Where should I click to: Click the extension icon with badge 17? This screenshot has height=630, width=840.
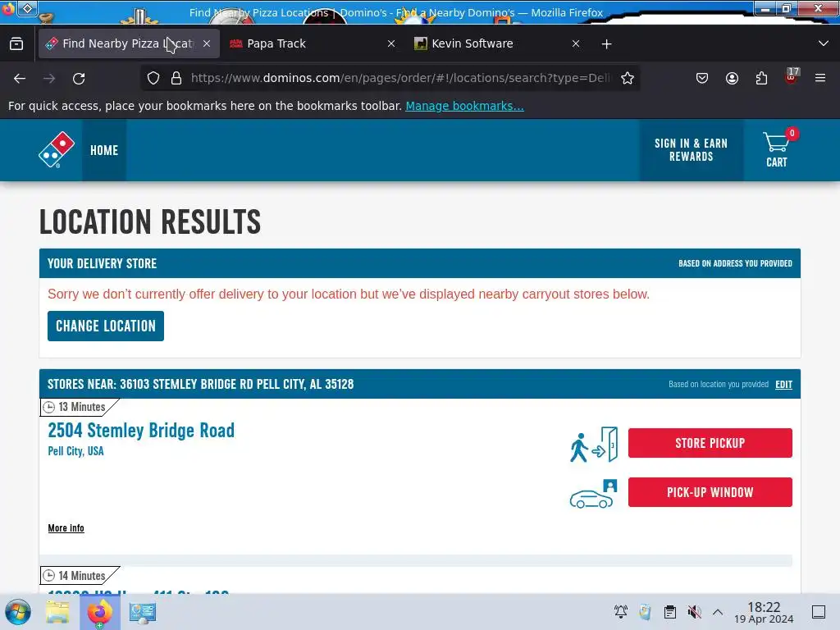coord(792,76)
